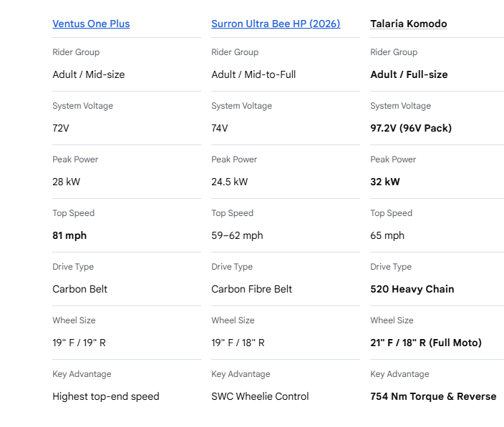Open the Surron Ultra Bee HP (2026) link
504x427 pixels.
tap(276, 24)
